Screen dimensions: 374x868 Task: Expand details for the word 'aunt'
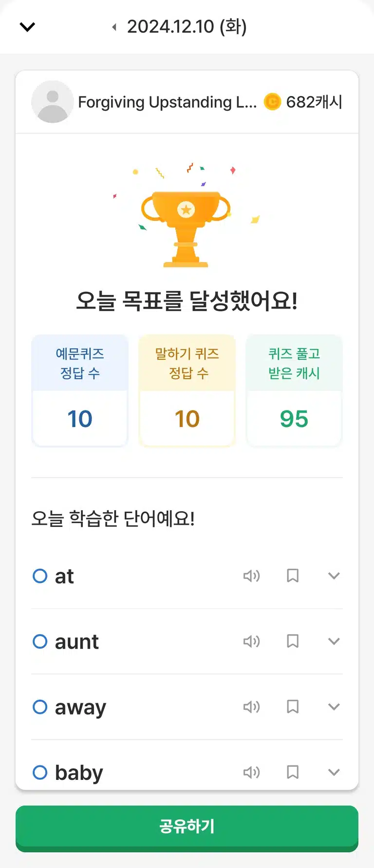(334, 641)
